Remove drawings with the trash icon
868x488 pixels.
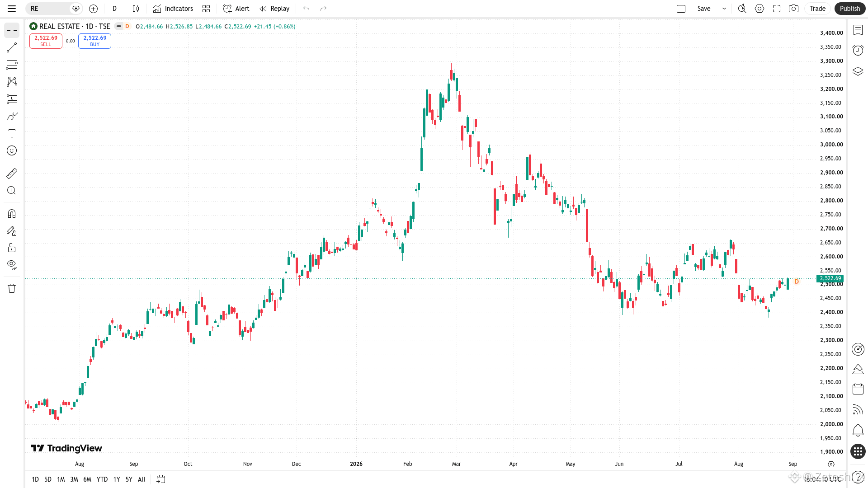click(x=12, y=288)
